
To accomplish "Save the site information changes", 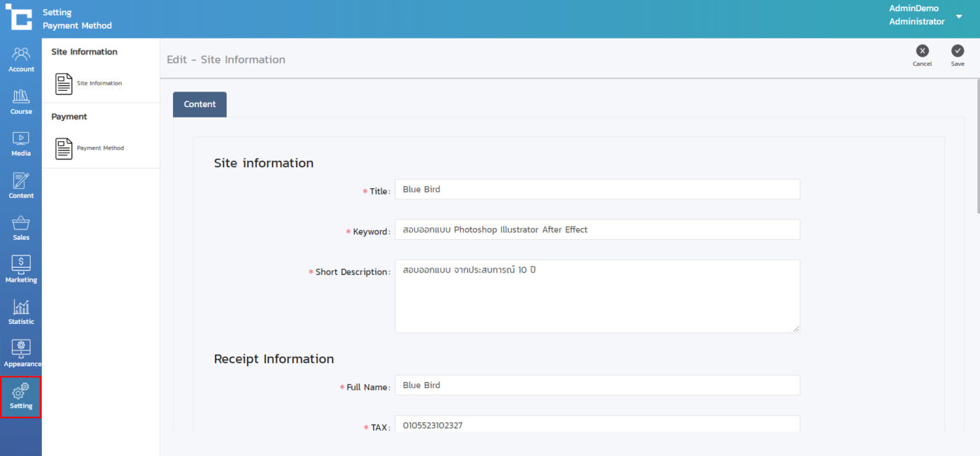I will [x=957, y=55].
